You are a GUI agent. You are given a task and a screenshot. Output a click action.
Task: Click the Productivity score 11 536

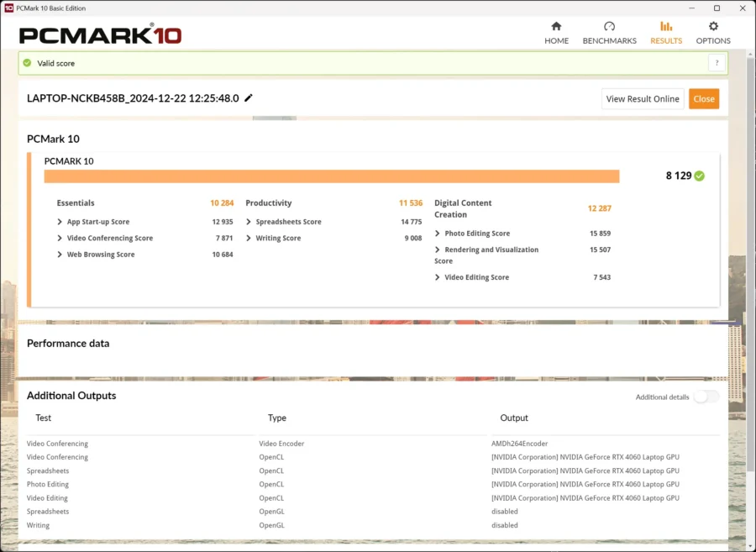pos(410,203)
